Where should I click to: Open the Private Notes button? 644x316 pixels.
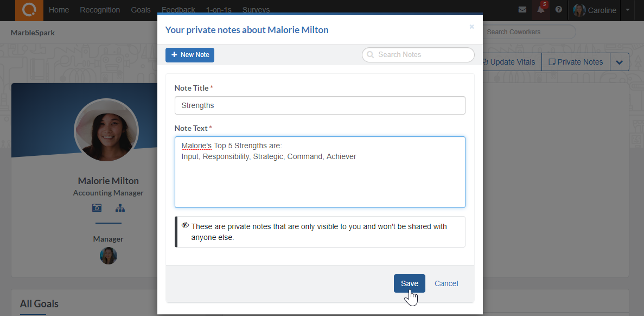pos(576,61)
